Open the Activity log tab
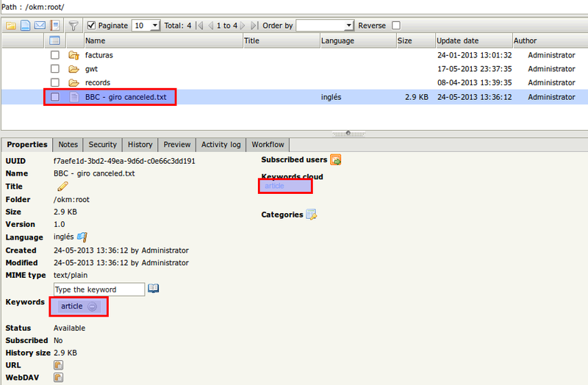Image resolution: width=588 pixels, height=385 pixels. pos(221,145)
